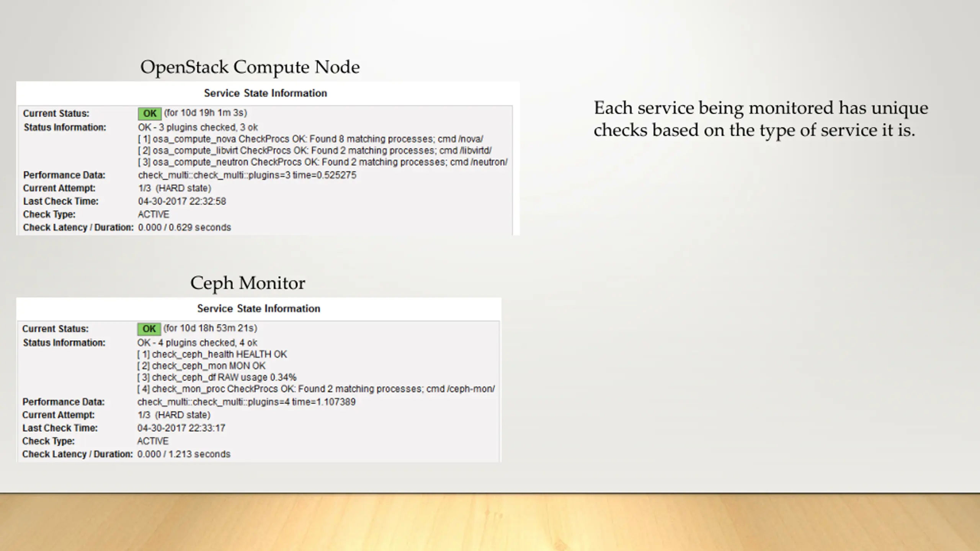
Task: Click the osa_compute_neutron CheckProcs line
Action: 323,162
